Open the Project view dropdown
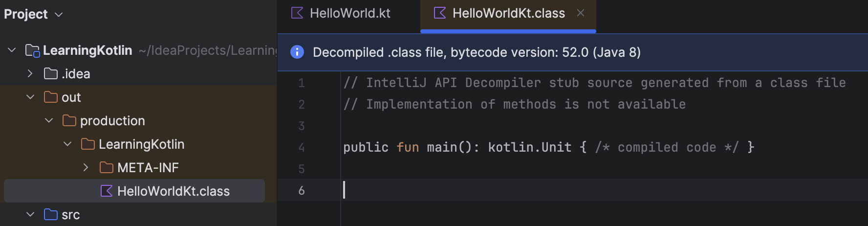 point(33,14)
